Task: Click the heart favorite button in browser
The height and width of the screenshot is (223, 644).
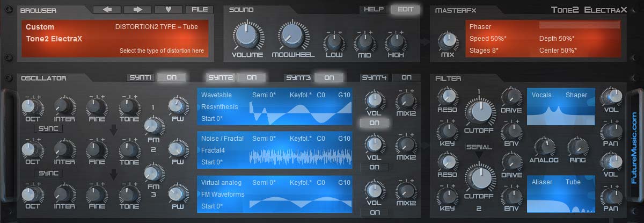Action: [x=169, y=10]
